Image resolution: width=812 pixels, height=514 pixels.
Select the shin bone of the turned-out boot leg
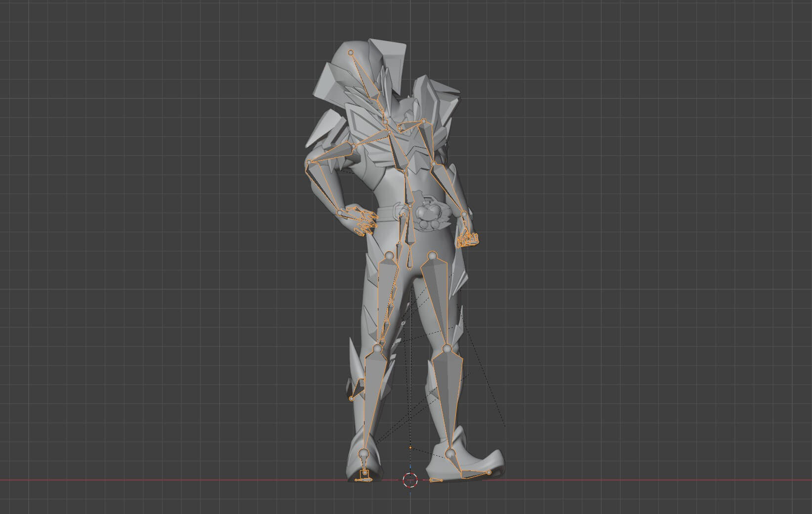coord(448,400)
